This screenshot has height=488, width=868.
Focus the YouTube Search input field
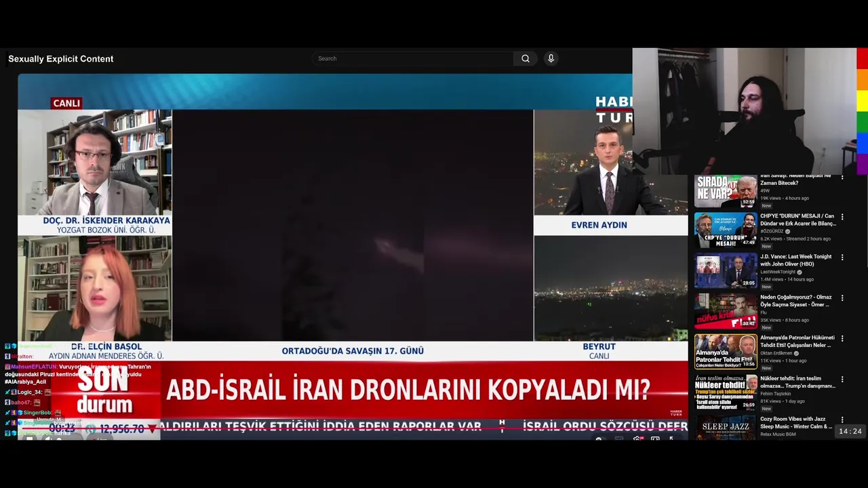coord(414,59)
